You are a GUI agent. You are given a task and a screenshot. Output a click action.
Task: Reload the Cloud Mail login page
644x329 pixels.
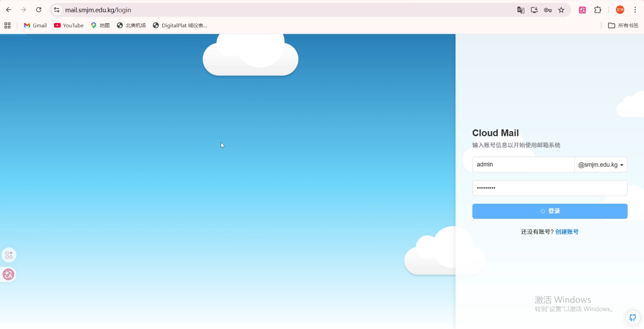[x=38, y=10]
